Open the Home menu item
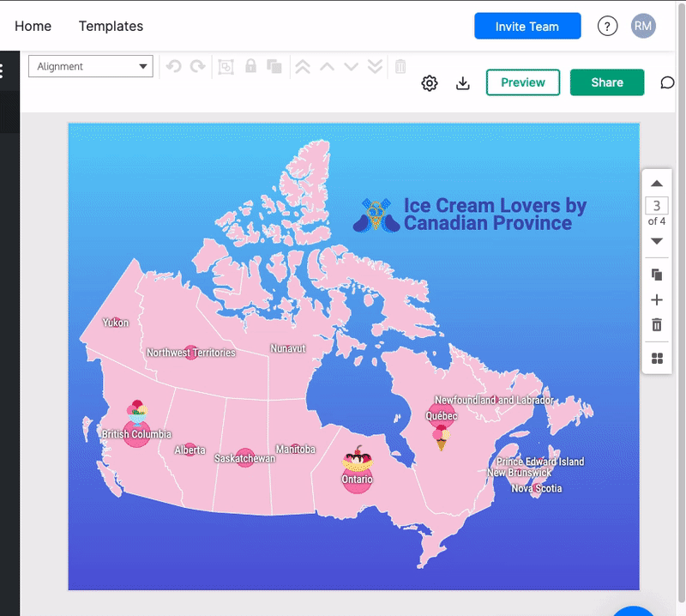The height and width of the screenshot is (616, 686). (33, 27)
